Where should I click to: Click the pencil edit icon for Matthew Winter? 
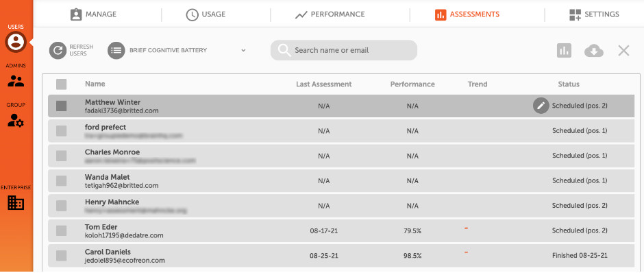541,106
